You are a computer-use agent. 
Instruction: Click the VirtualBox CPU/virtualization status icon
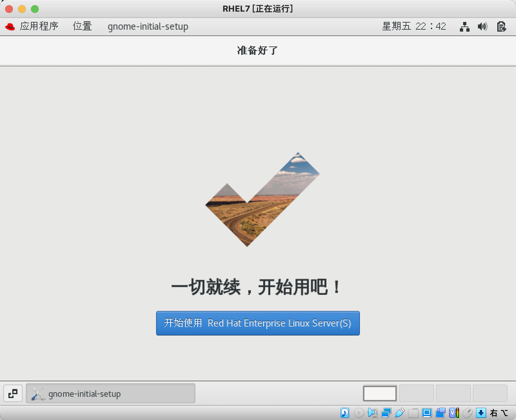click(454, 413)
